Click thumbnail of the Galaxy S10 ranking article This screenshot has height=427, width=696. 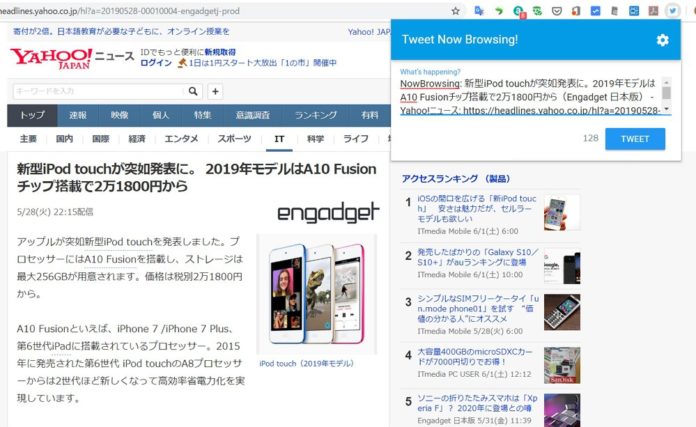point(562,266)
